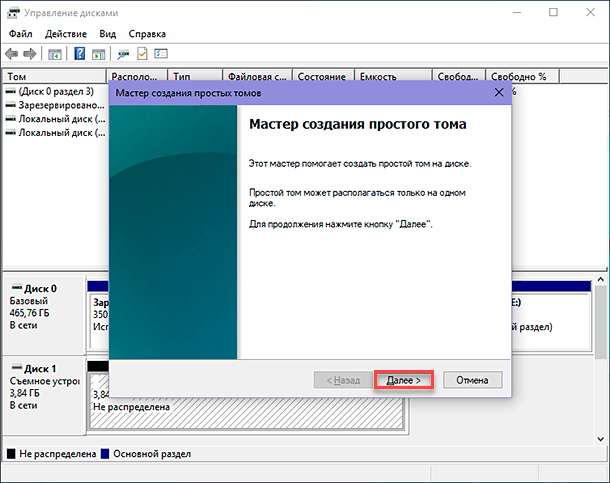Click the Свободно % column header
610x483 pixels.
[x=522, y=77]
